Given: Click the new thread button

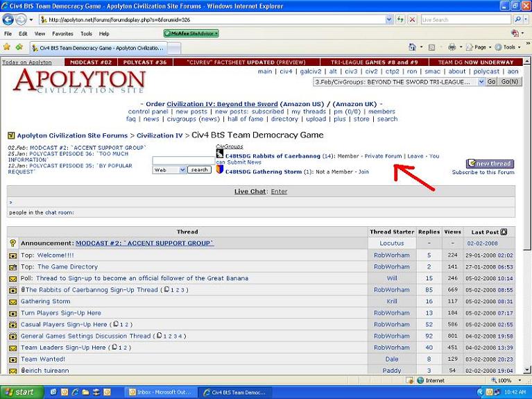Looking at the screenshot, I should click(490, 164).
